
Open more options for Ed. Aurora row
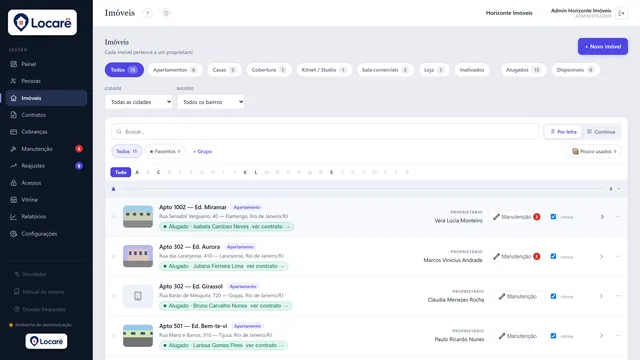pos(618,256)
